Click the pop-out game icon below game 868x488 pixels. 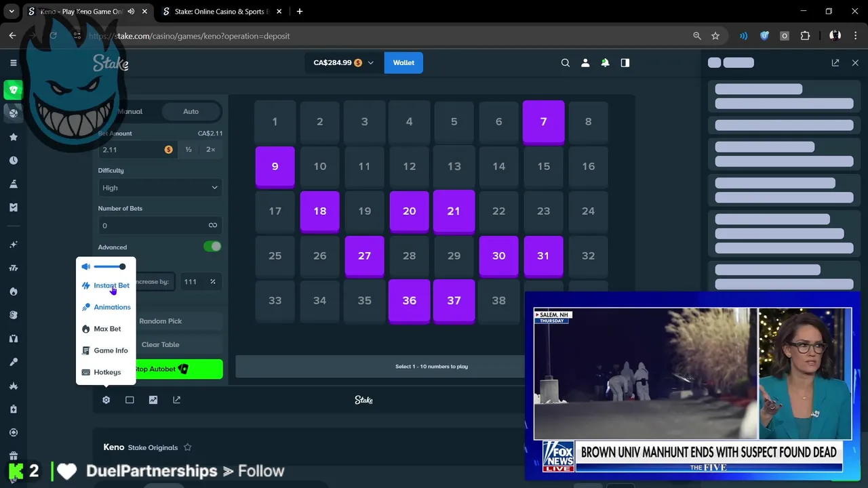tap(177, 400)
